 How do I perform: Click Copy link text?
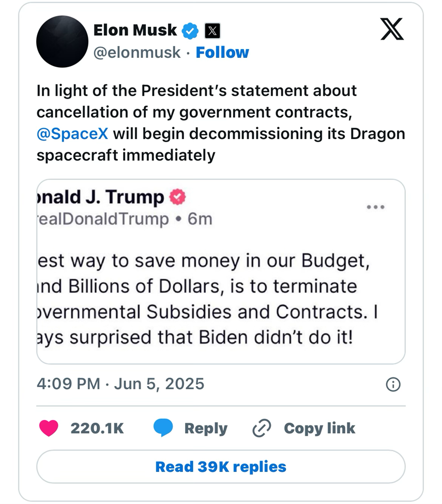(319, 429)
